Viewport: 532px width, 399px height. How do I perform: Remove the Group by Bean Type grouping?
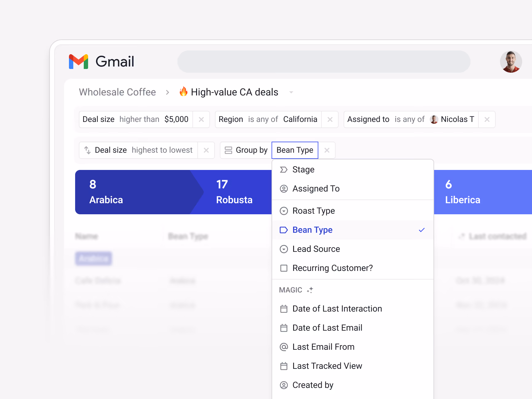point(327,150)
